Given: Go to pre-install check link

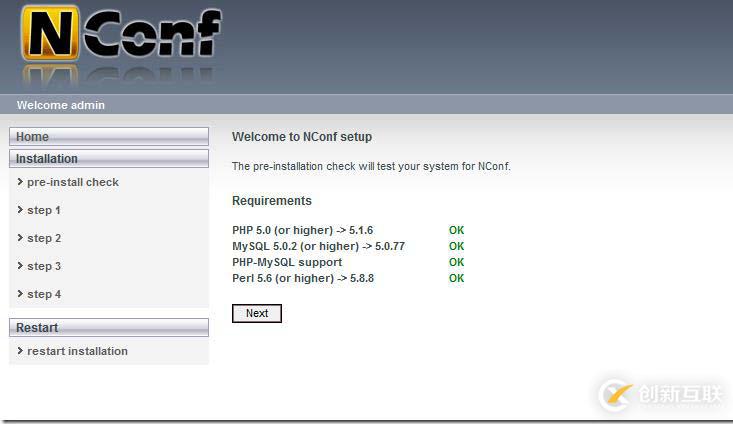Looking at the screenshot, I should [72, 182].
